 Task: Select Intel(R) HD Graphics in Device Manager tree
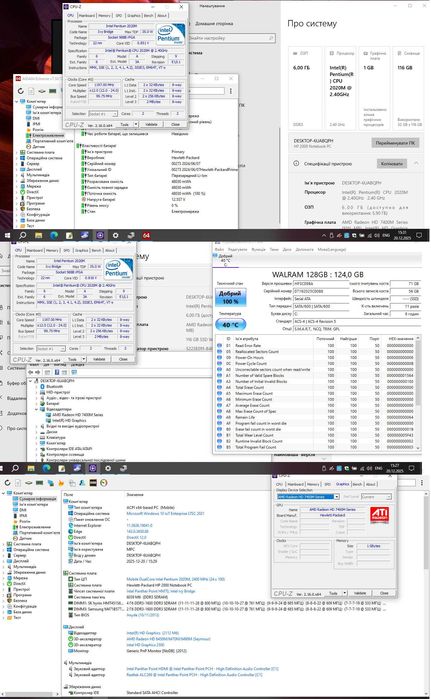(69, 420)
